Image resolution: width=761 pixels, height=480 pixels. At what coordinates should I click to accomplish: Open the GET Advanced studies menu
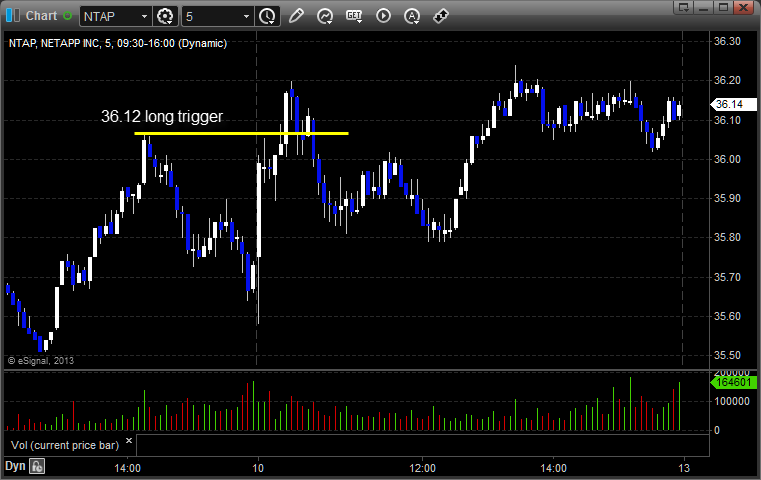pyautogui.click(x=354, y=16)
